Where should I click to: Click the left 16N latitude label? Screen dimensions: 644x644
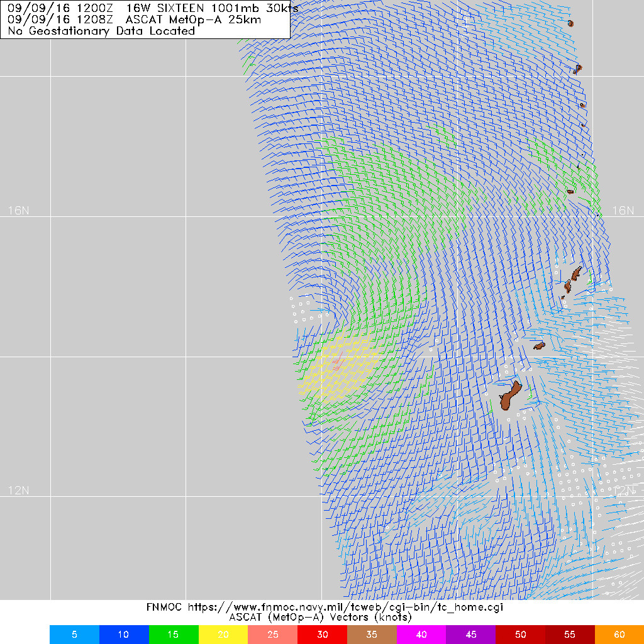pos(18,211)
